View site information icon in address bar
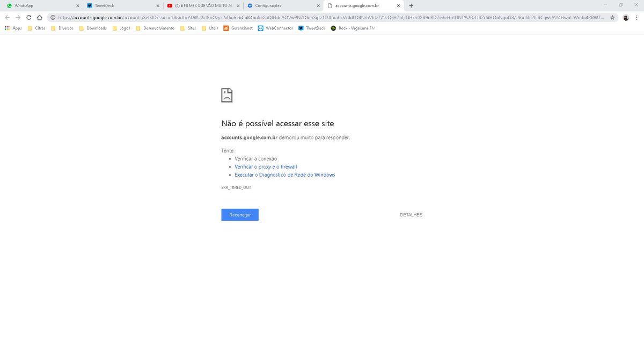This screenshot has width=644, height=349. (53, 17)
